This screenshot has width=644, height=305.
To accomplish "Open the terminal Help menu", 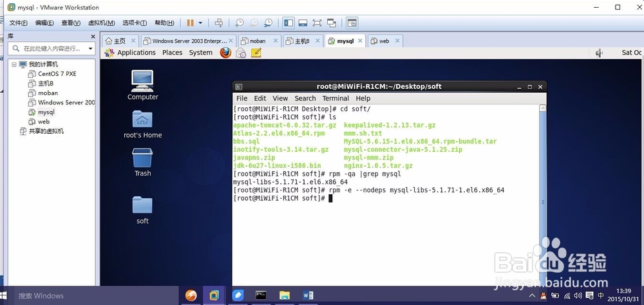I will coord(363,98).
